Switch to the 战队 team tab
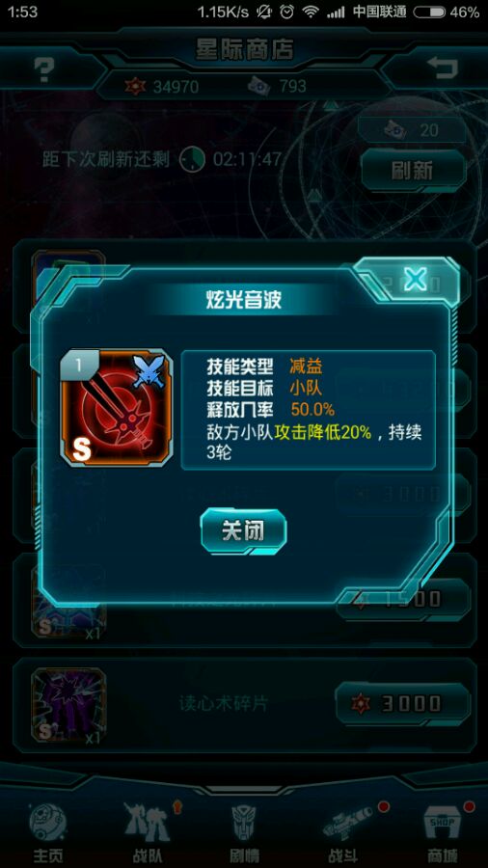 click(x=146, y=832)
